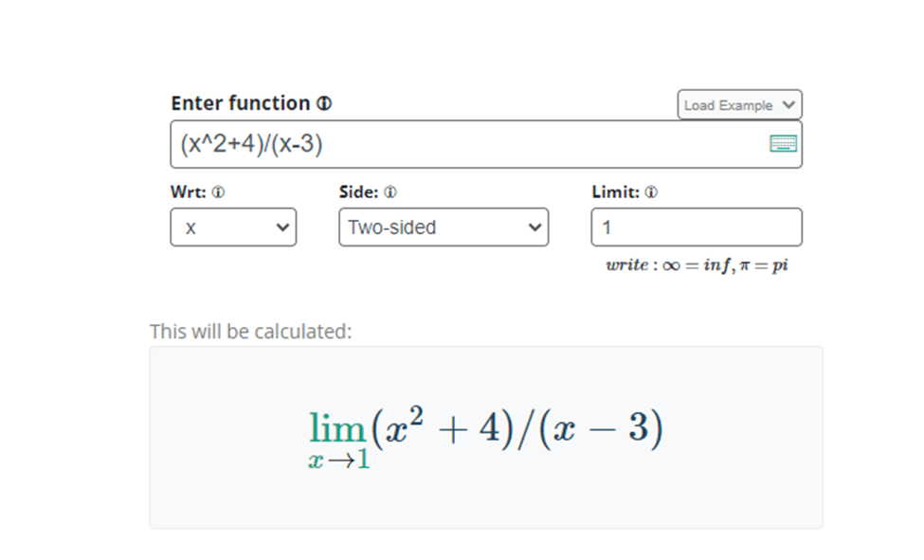The width and height of the screenshot is (924, 560).
Task: Click the x→1 subscript under lim
Action: (x=339, y=460)
